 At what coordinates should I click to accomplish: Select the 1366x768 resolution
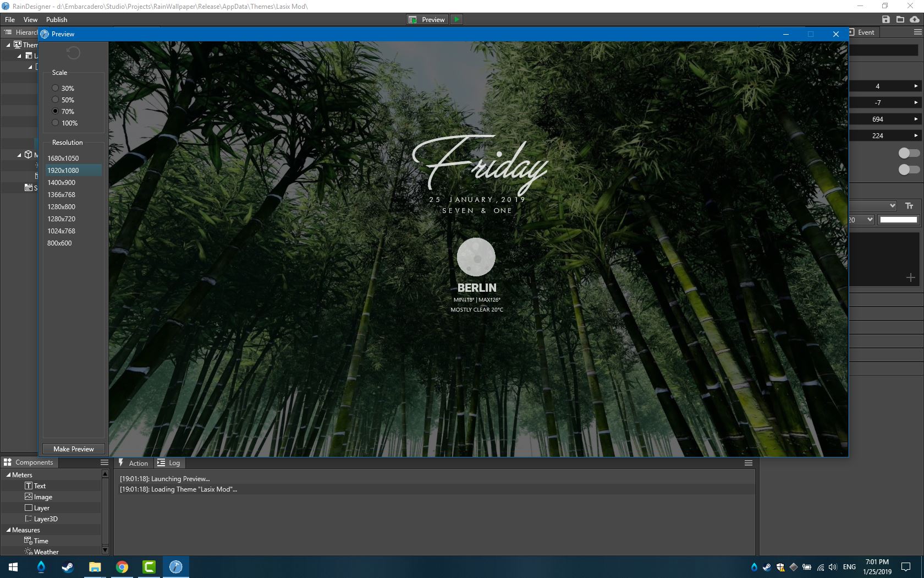pos(61,194)
